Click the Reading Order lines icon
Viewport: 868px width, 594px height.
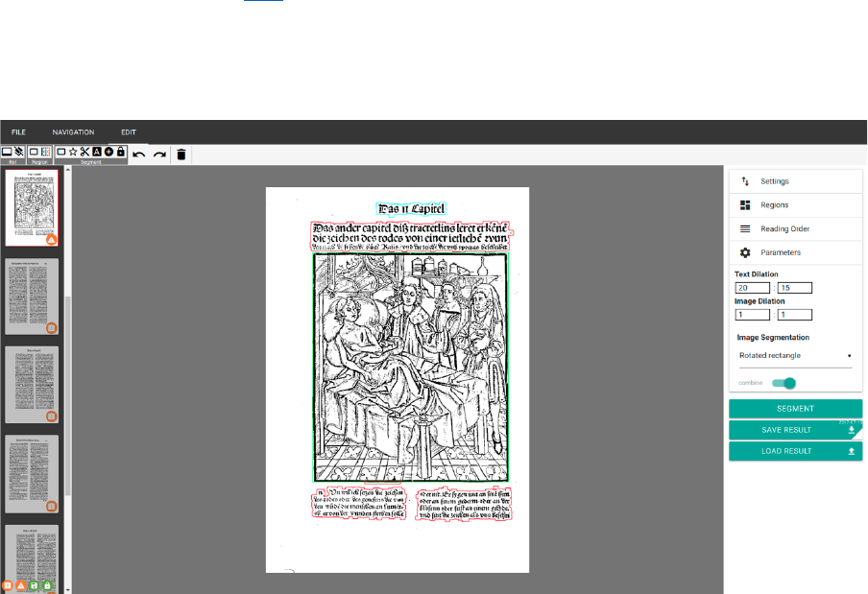745,229
